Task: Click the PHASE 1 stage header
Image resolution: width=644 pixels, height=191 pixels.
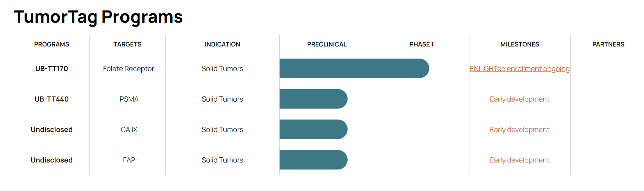Action: click(421, 45)
